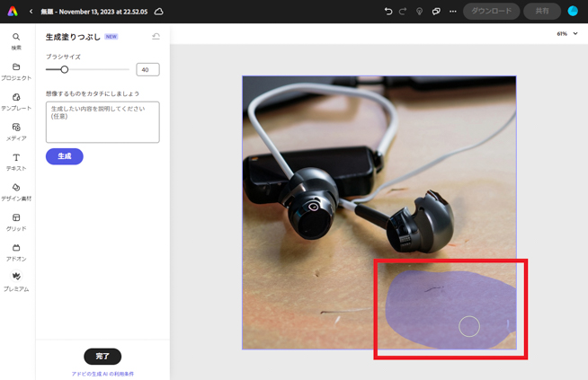Open the 検索 (Search) sidebar icon
This screenshot has height=380, width=588.
(x=16, y=40)
